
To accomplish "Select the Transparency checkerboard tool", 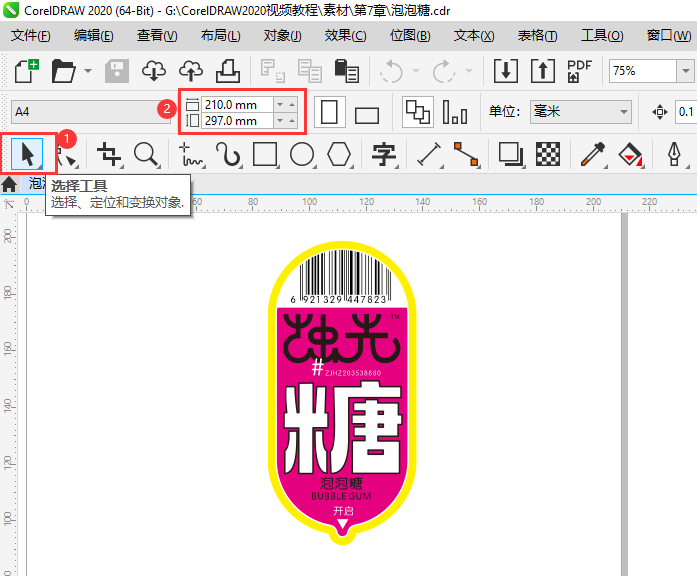I will [548, 154].
